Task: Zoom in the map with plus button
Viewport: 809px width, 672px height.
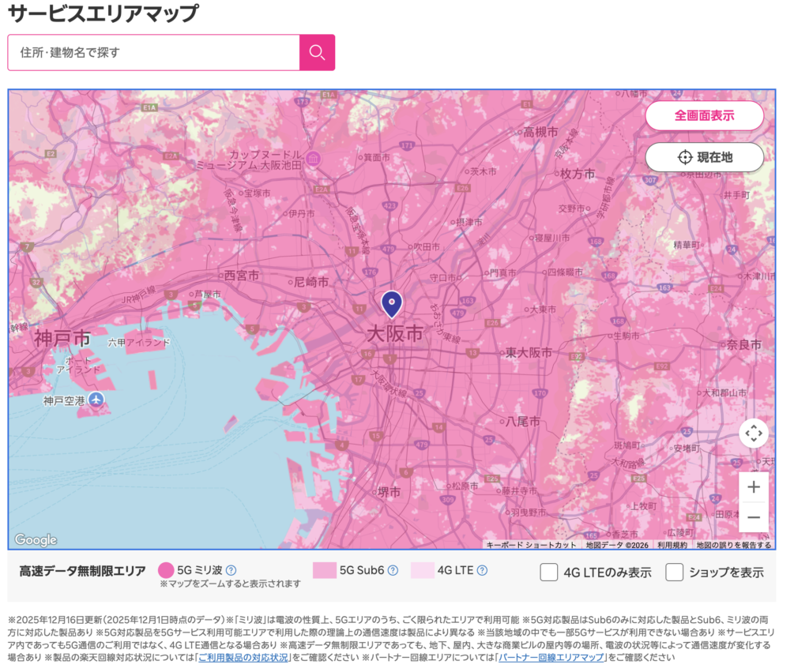Action: coord(753,487)
